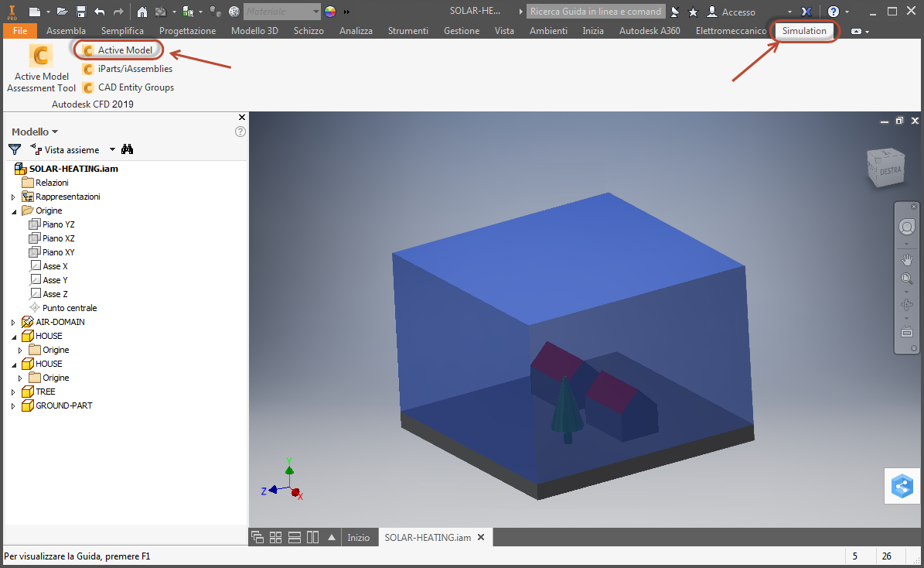Click the shared views icon
This screenshot has width=924, height=568.
click(902, 487)
